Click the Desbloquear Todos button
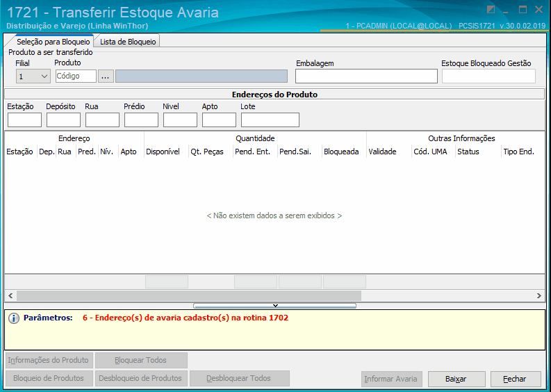This screenshot has height=392, width=551. pos(239,378)
